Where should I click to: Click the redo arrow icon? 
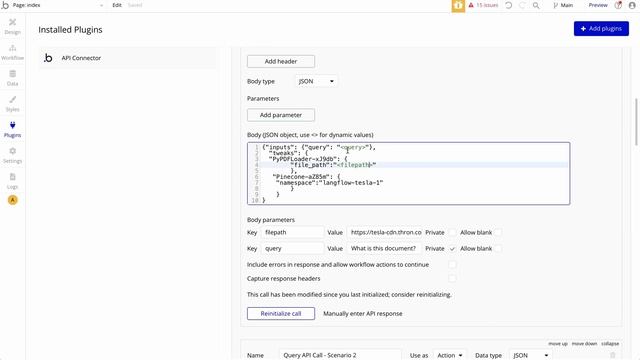(522, 5)
